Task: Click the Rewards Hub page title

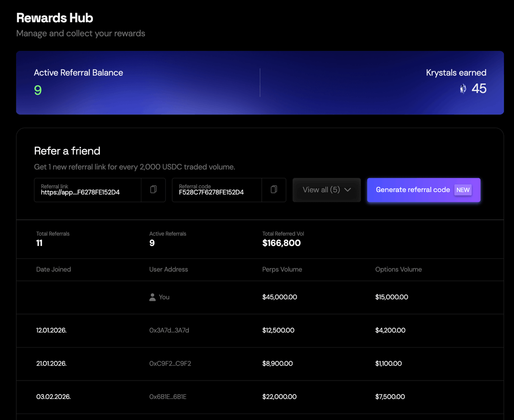Action: tap(54, 18)
